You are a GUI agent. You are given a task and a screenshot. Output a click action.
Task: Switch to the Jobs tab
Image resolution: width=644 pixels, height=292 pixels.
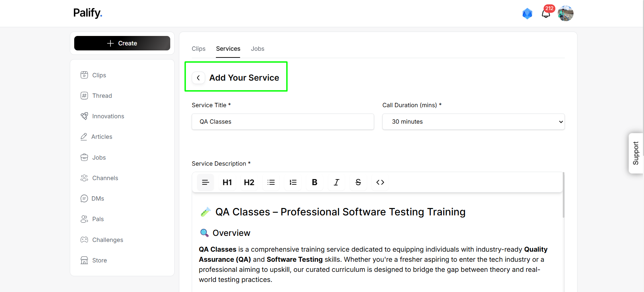pyautogui.click(x=258, y=49)
